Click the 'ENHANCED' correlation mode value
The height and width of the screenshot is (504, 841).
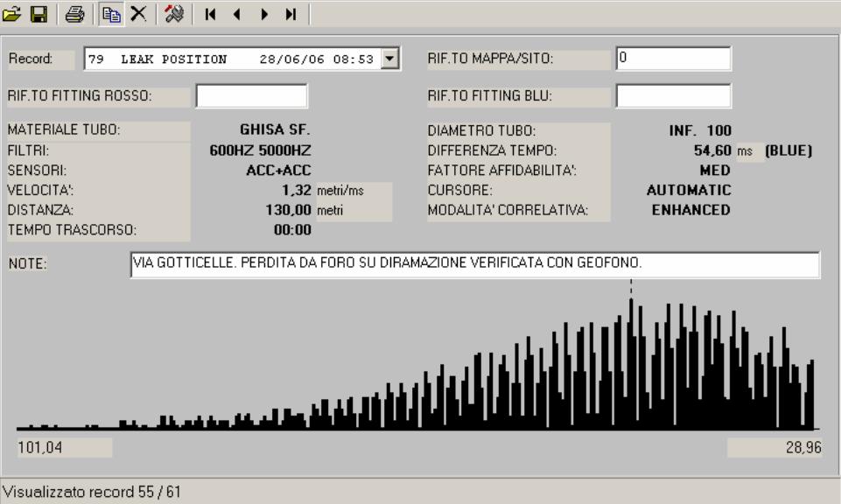pyautogui.click(x=690, y=210)
